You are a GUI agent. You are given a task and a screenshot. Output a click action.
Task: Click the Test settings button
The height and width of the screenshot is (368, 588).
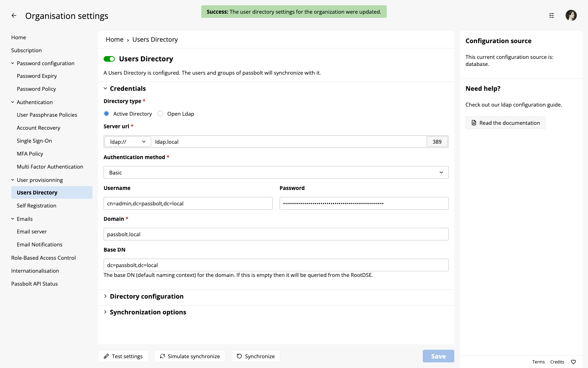pos(123,356)
